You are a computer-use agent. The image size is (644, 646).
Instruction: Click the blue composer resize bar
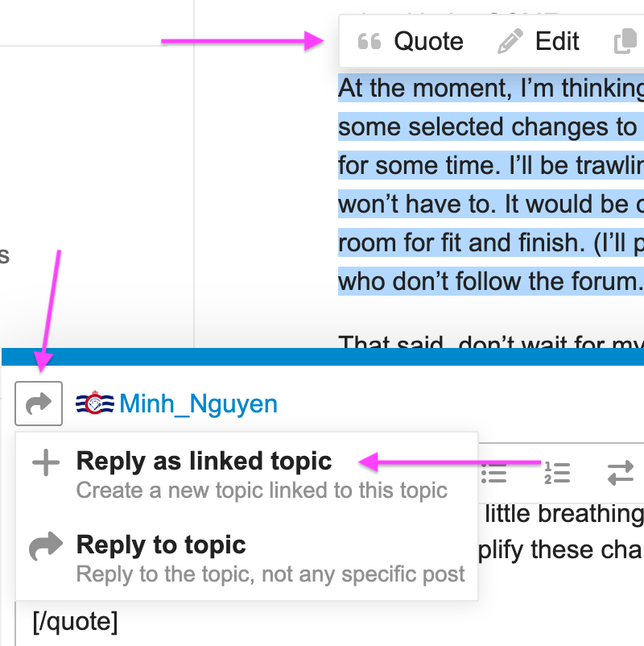click(x=322, y=355)
